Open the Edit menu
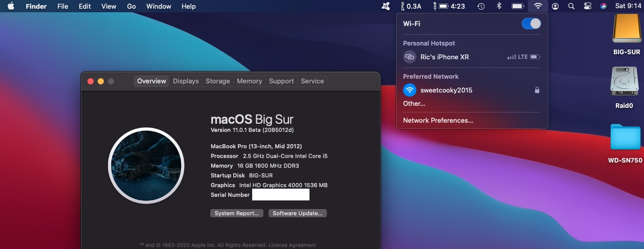The image size is (644, 249). pyautogui.click(x=85, y=6)
